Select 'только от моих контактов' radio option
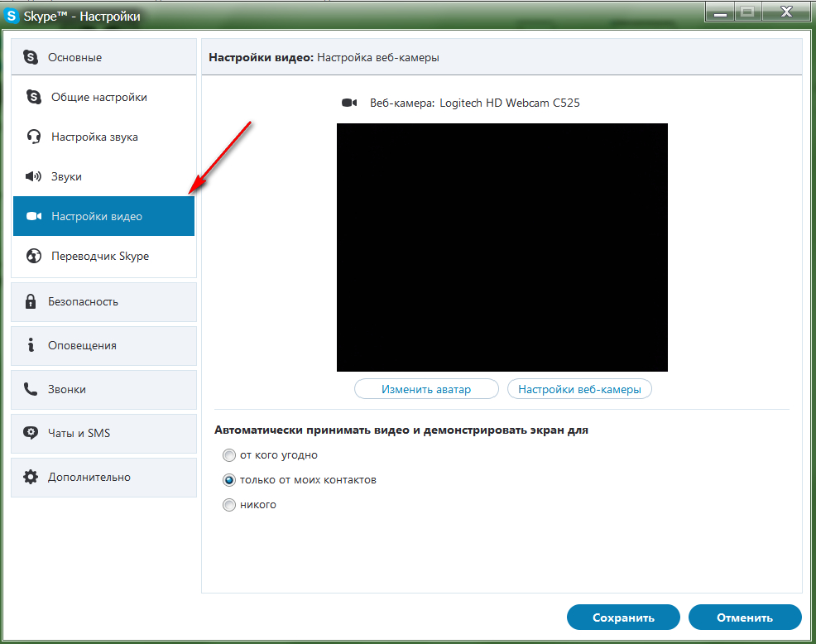Image resolution: width=816 pixels, height=644 pixels. coord(229,480)
